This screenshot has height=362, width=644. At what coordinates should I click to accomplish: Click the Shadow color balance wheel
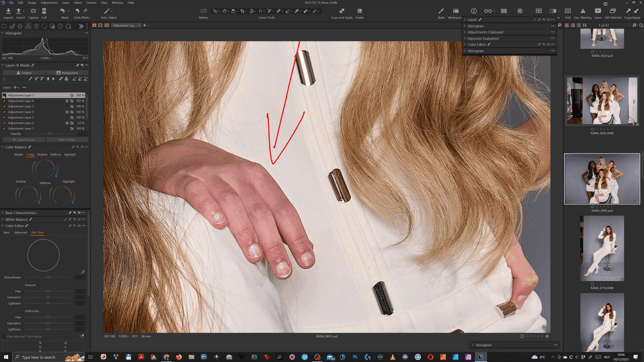pos(28,195)
